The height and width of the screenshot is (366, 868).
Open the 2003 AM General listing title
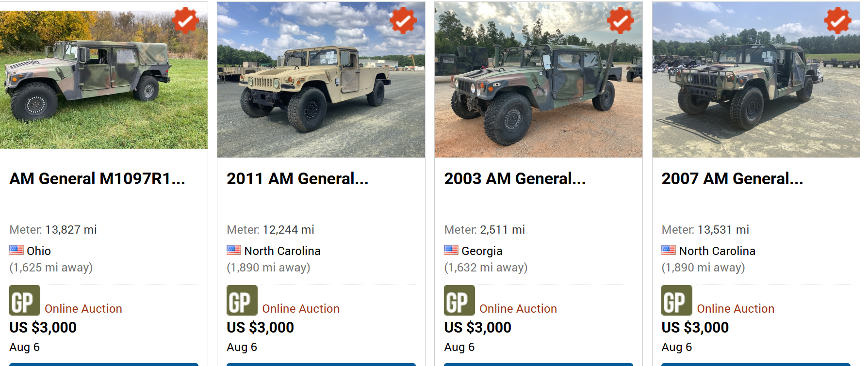(515, 179)
